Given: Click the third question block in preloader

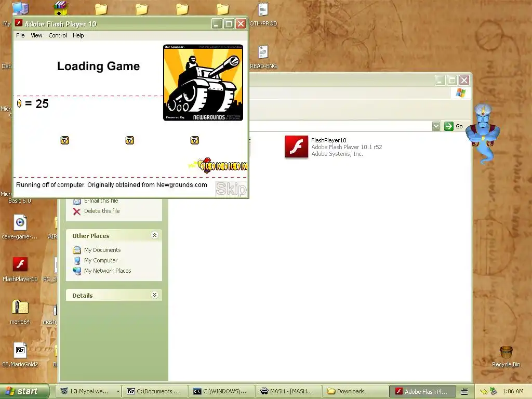Looking at the screenshot, I should (x=194, y=140).
